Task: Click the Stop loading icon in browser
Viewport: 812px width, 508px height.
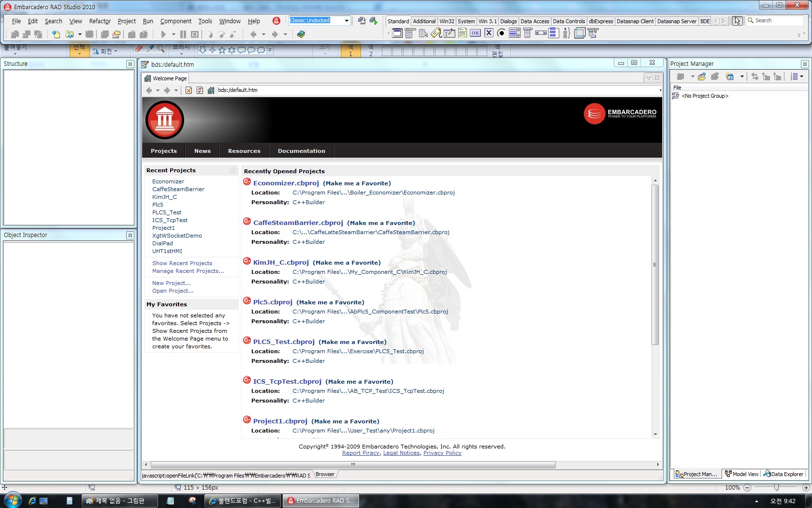Action: click(x=188, y=90)
